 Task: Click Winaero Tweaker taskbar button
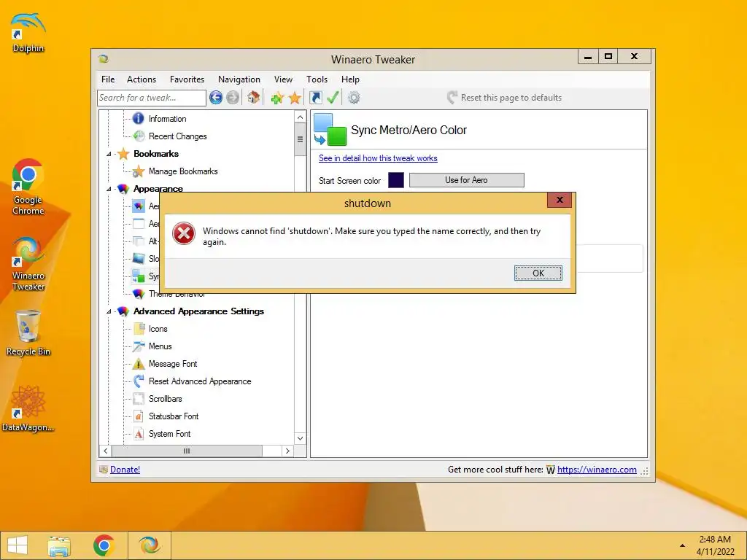[149, 545]
